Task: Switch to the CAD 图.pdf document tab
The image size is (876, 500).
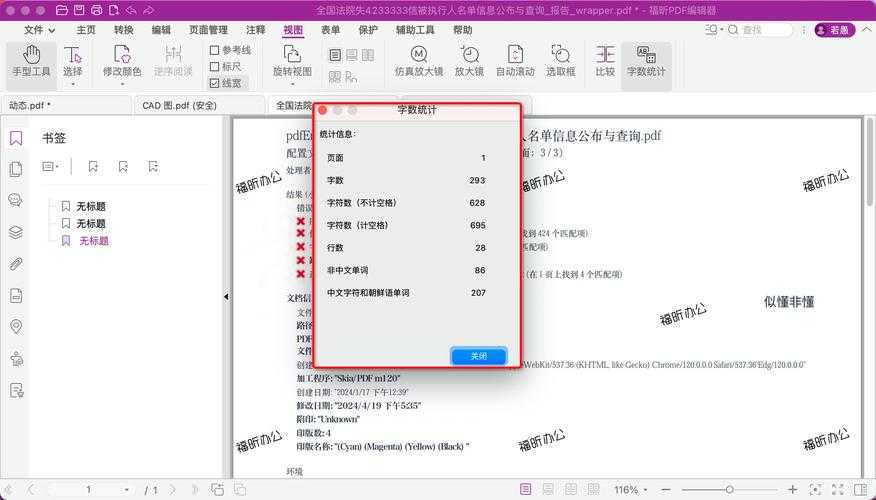Action: (179, 105)
